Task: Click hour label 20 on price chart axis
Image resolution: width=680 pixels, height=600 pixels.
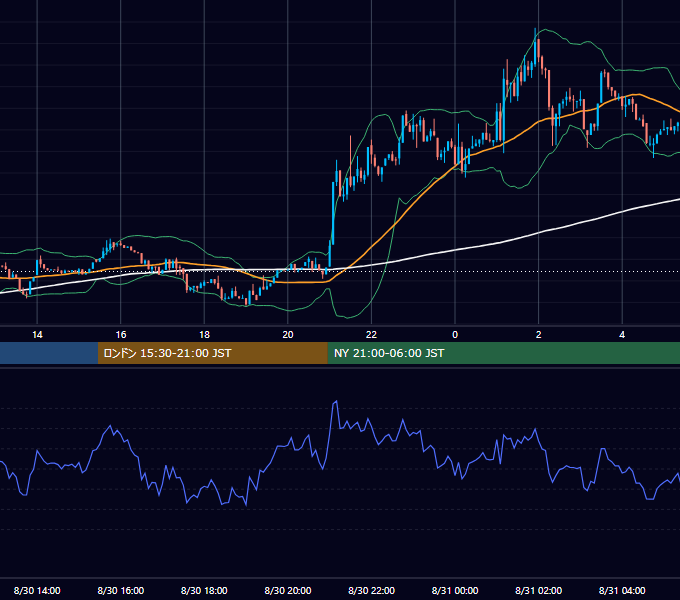Action: [288, 335]
